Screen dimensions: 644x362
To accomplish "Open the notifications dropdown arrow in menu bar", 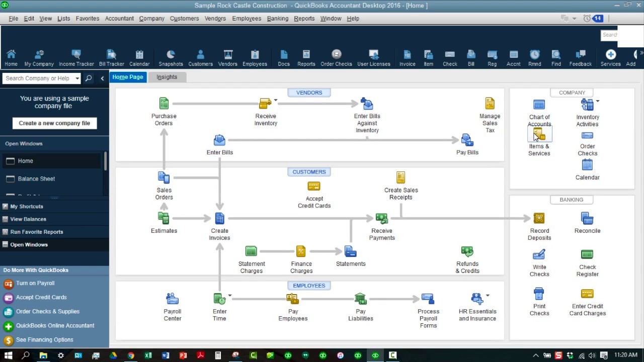I will 575,19.
